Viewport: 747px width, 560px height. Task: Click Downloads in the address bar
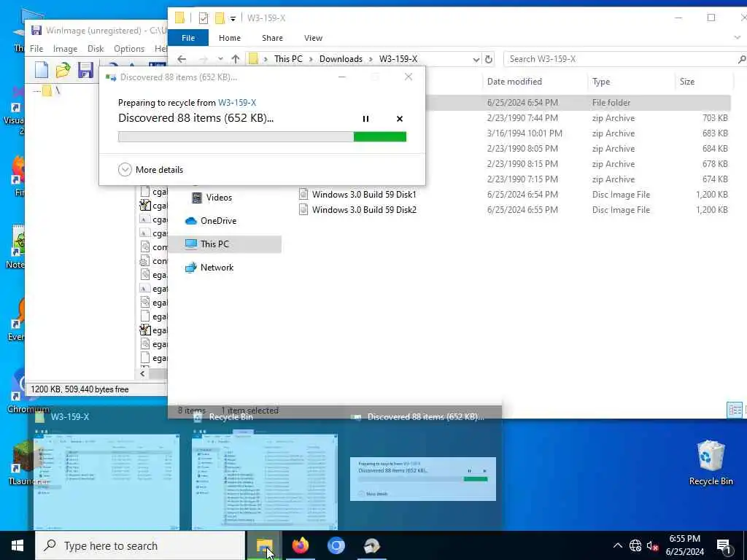(341, 59)
